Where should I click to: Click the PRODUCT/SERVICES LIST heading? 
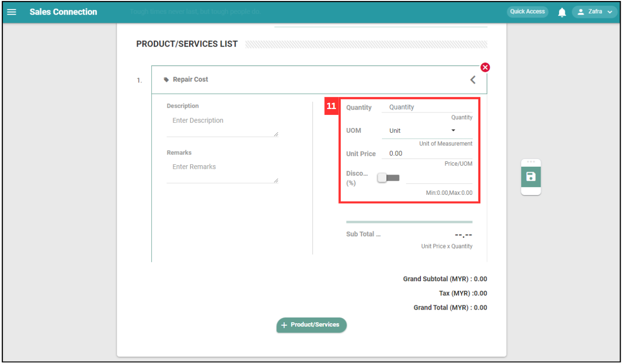pos(187,44)
